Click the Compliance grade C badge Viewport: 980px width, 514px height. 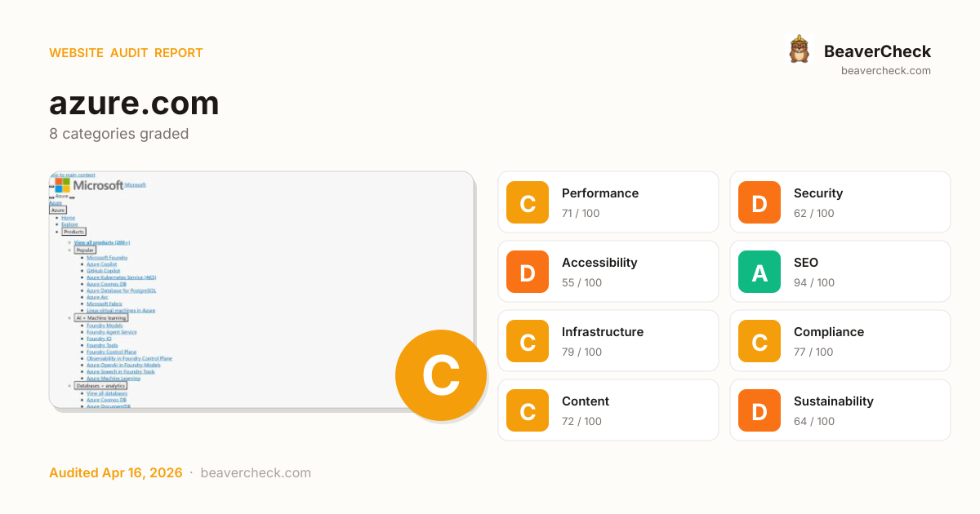tap(759, 341)
